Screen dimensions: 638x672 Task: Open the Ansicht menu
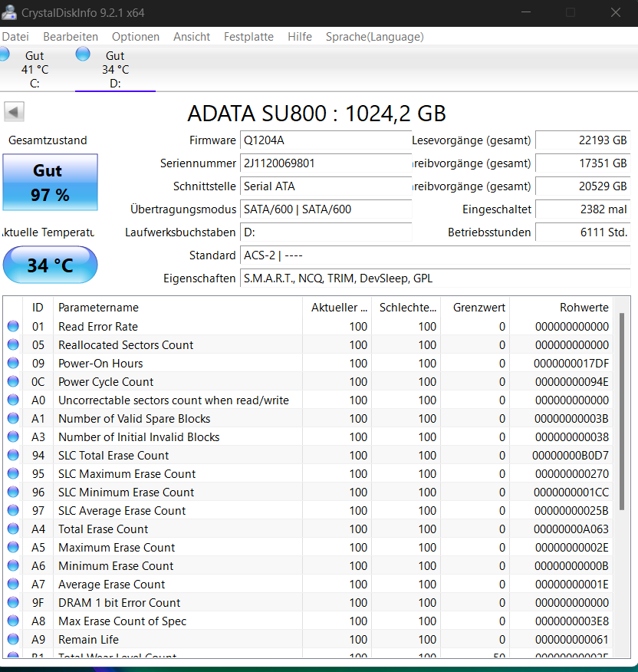tap(192, 37)
